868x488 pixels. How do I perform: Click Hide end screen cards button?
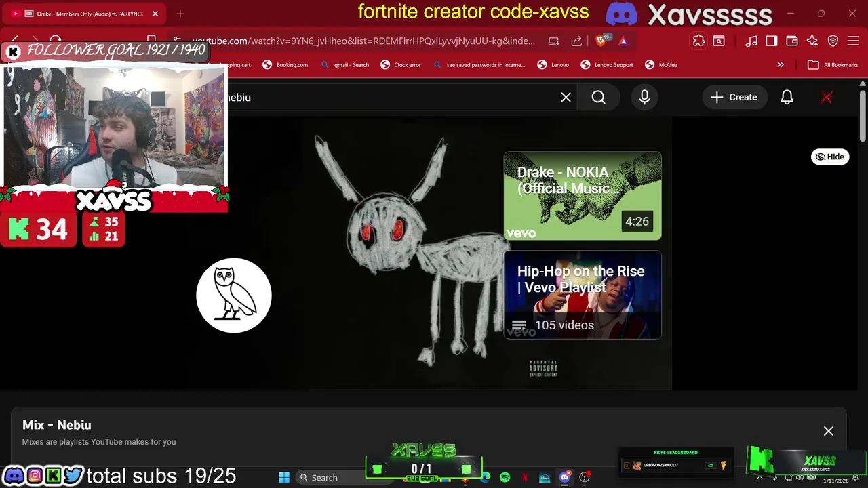[x=830, y=157]
